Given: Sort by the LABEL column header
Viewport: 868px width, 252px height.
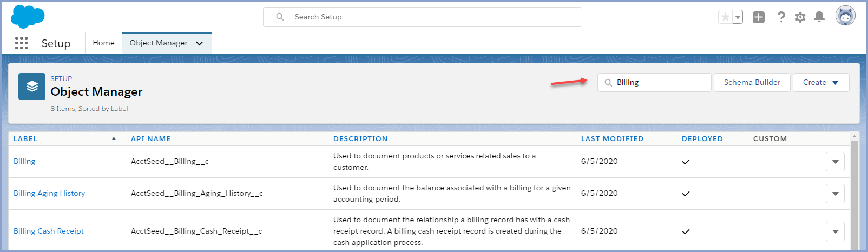Looking at the screenshot, I should (25, 138).
